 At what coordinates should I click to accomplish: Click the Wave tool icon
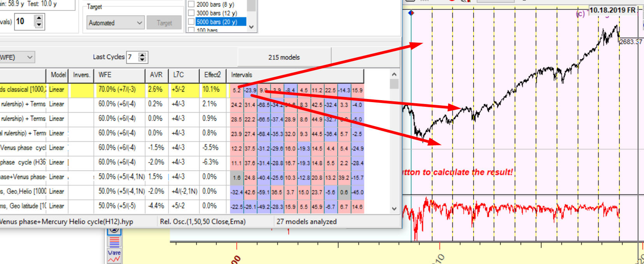click(x=114, y=256)
